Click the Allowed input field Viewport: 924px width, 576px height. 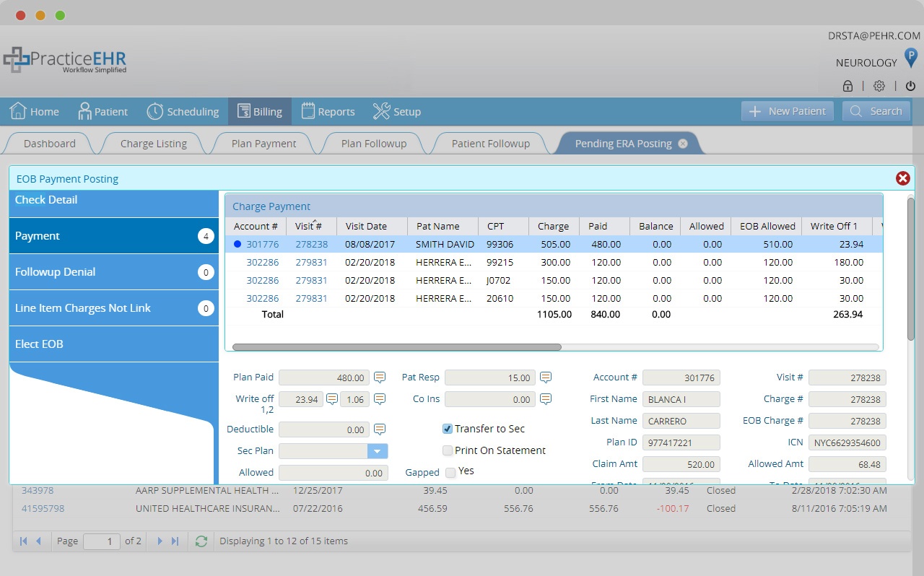[334, 473]
